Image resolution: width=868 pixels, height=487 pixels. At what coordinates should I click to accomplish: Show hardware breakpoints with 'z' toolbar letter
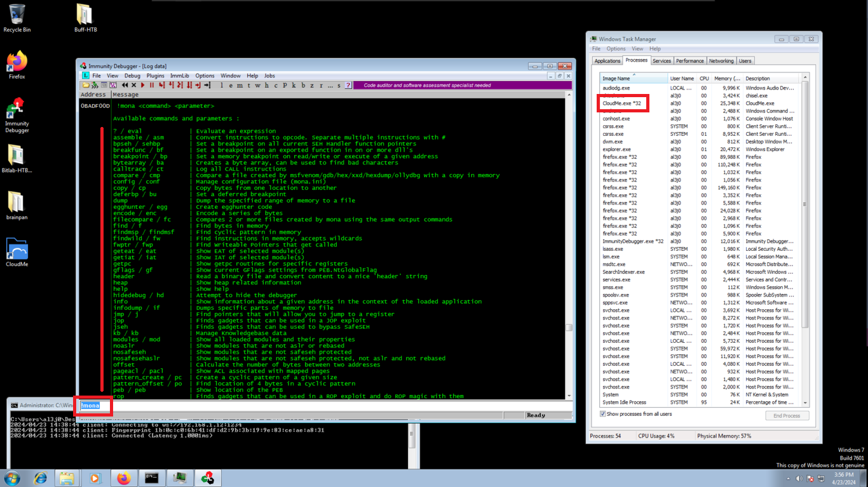click(x=312, y=85)
